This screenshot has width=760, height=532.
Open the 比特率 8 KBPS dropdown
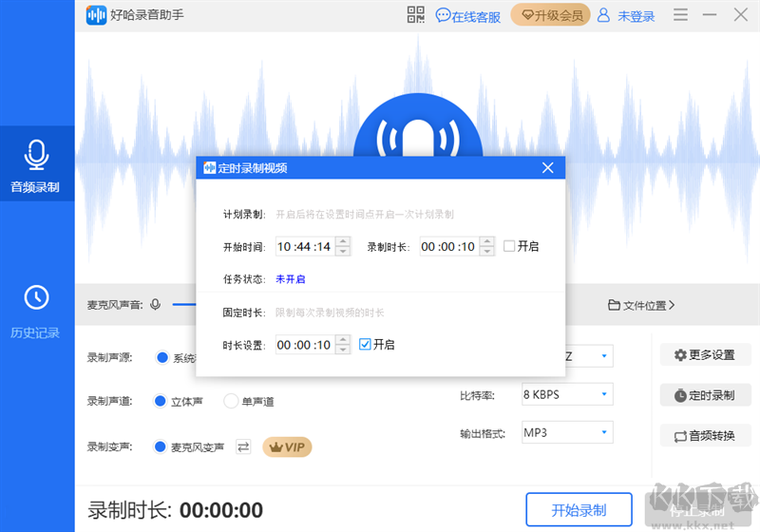(x=567, y=394)
